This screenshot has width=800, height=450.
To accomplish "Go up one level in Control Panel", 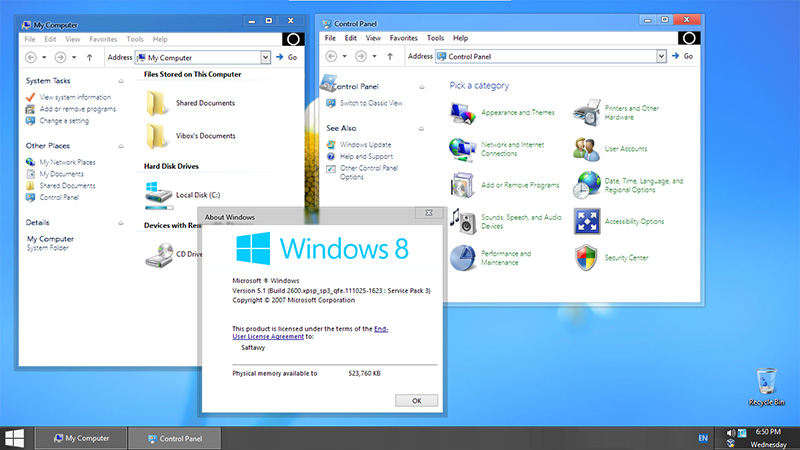I will pos(390,56).
